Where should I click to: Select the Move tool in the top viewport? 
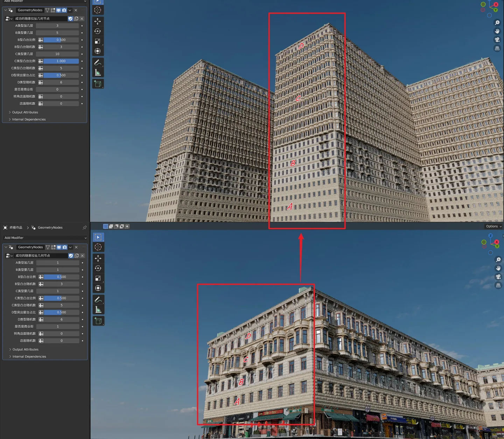98,21
